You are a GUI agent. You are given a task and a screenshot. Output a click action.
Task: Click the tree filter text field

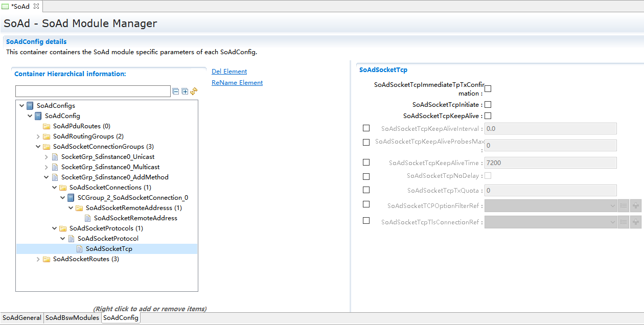93,91
